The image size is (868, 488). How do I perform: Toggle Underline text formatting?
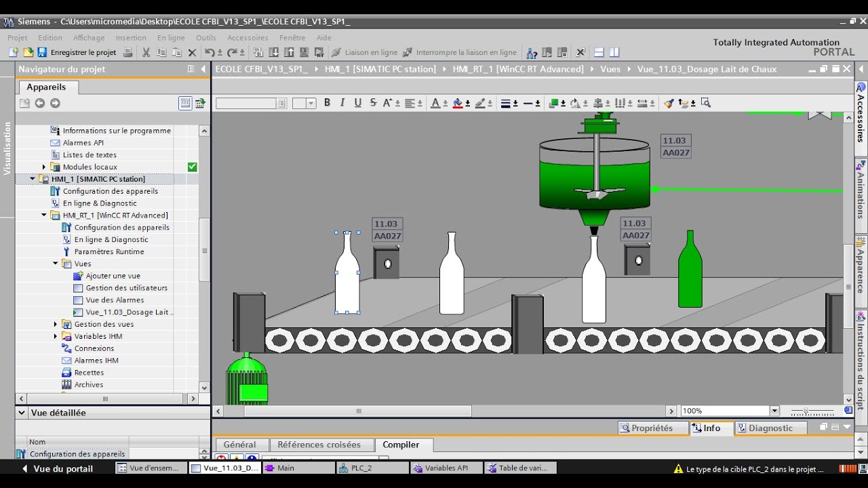click(358, 103)
